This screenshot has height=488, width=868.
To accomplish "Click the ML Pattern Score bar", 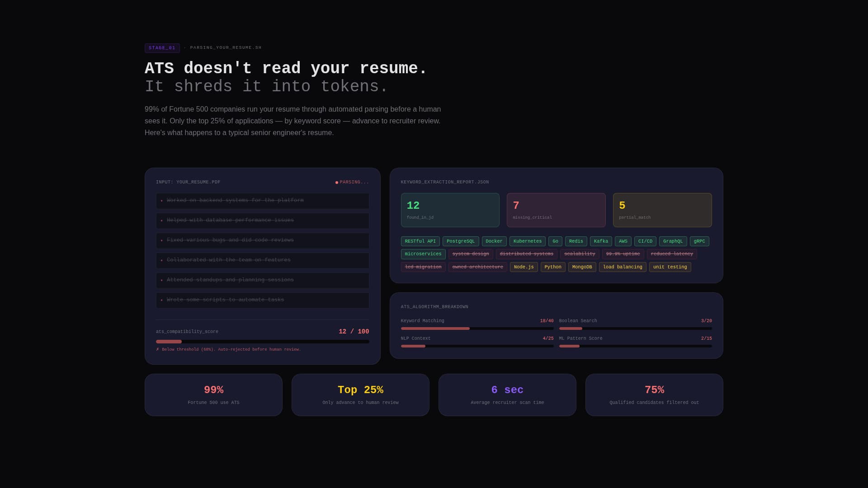I will point(635,346).
